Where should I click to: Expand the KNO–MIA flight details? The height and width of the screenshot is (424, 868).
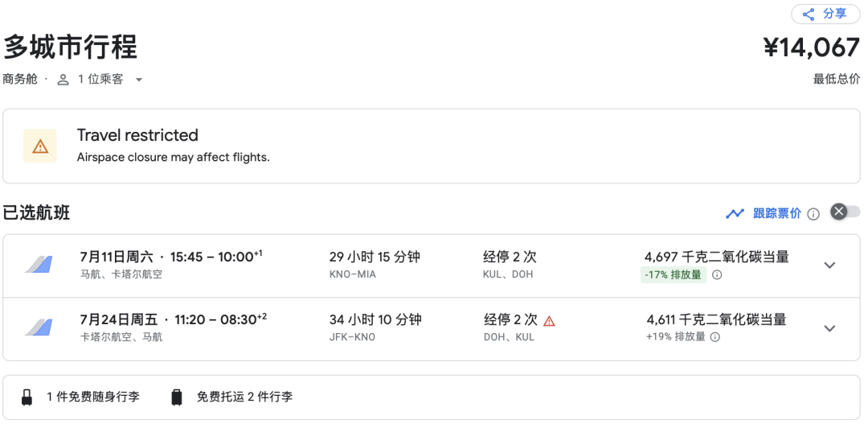tap(830, 266)
